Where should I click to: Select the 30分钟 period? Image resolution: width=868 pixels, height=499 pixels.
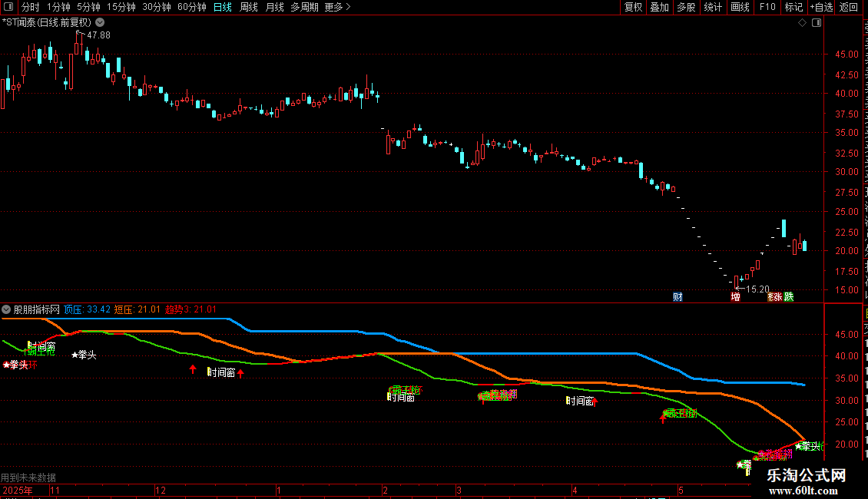[156, 7]
